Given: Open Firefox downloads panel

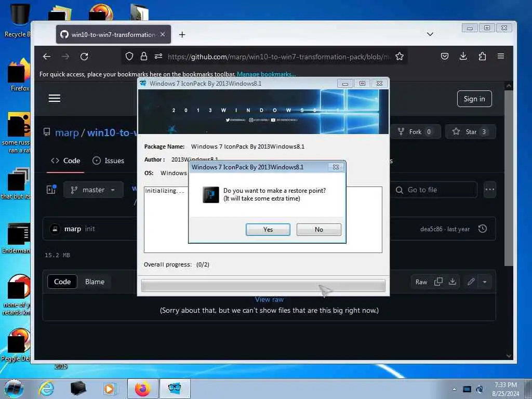Looking at the screenshot, I should (x=463, y=56).
